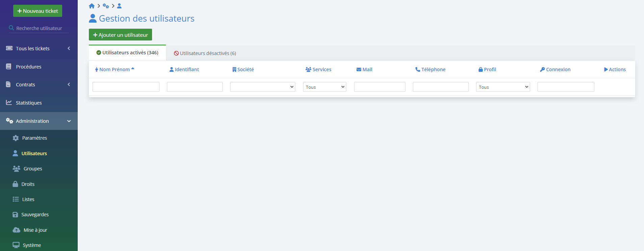Focus the Nom Prénom filter field
644x251 pixels.
[x=126, y=87]
